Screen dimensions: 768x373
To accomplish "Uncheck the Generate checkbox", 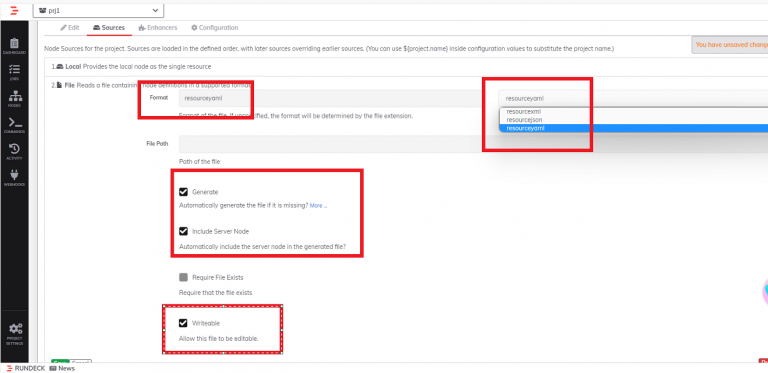I will [x=184, y=192].
